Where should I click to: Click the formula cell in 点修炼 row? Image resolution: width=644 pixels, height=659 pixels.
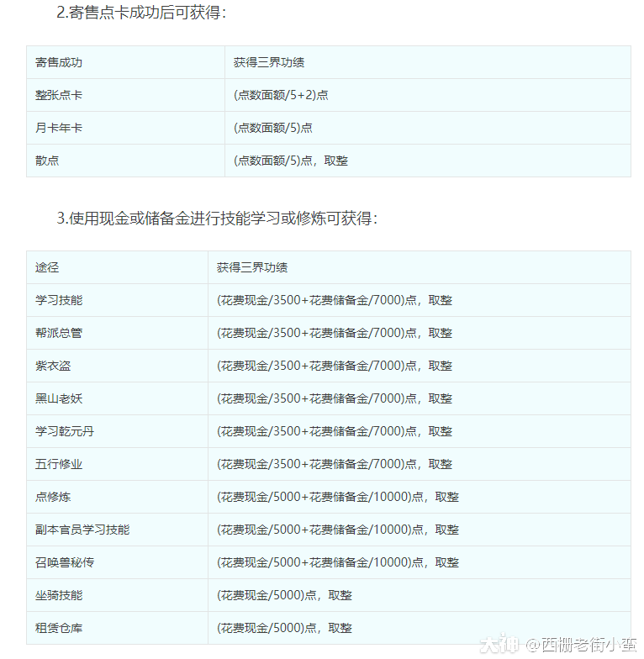tap(338, 497)
